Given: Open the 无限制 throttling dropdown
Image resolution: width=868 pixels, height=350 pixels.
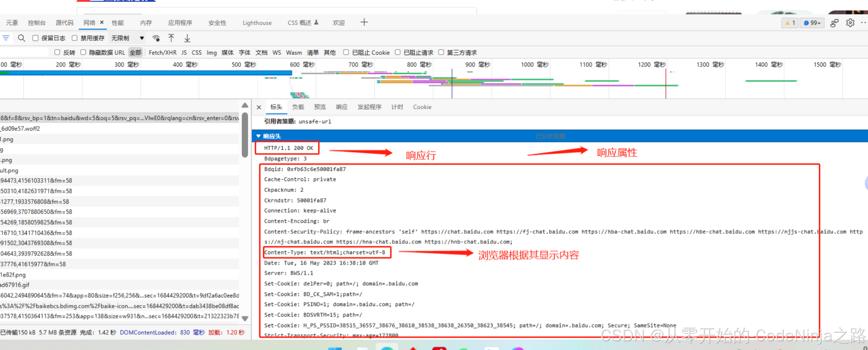Looking at the screenshot, I should point(127,38).
